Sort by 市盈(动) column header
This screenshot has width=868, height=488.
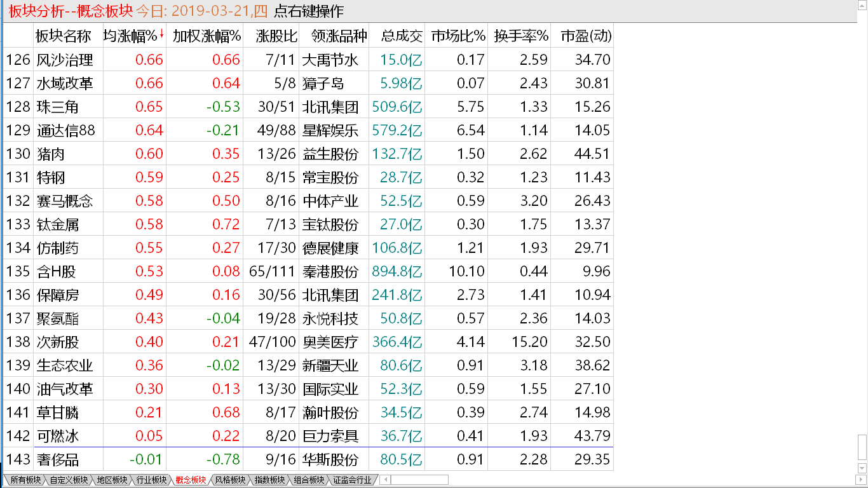(x=586, y=36)
